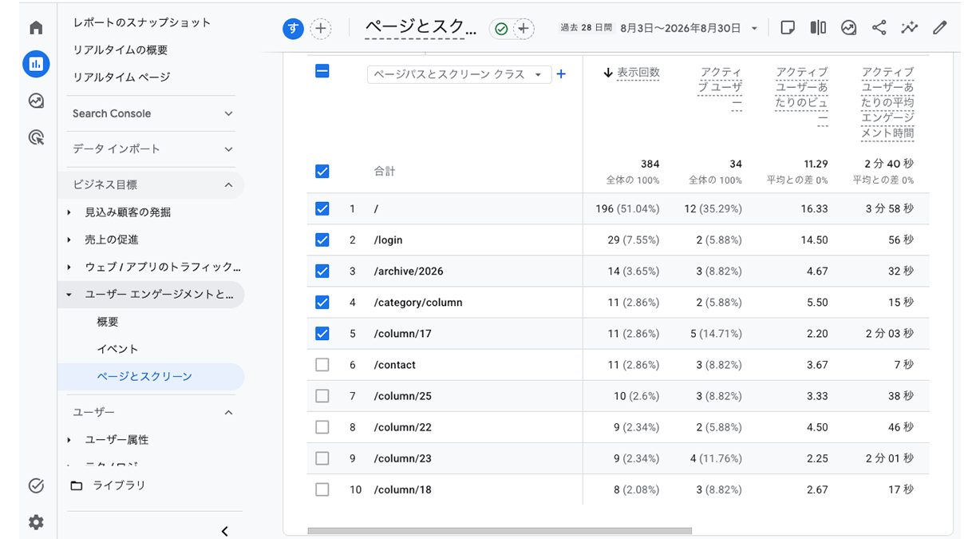The width and height of the screenshot is (980, 539).
Task: Click the checkmark circle icon in left rail
Action: pos(36,485)
